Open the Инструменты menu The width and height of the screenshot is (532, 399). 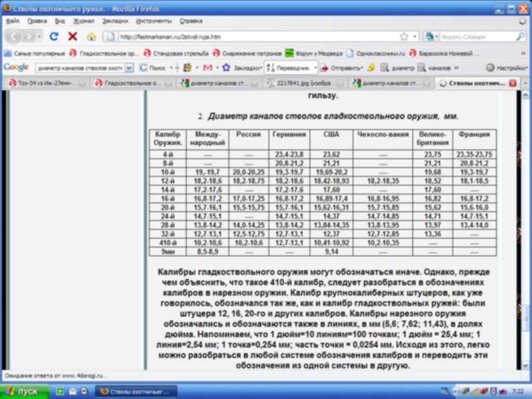coord(154,21)
